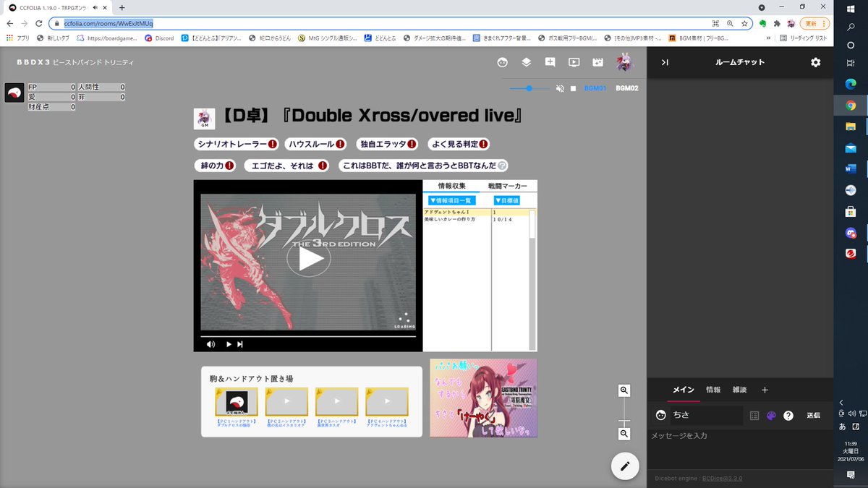Open PC1 handout card thumbnail
This screenshot has height=488, width=868.
click(x=237, y=401)
